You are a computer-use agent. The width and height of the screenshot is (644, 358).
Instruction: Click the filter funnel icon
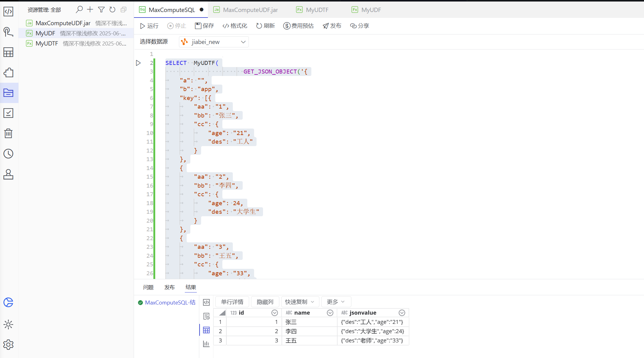tap(101, 10)
